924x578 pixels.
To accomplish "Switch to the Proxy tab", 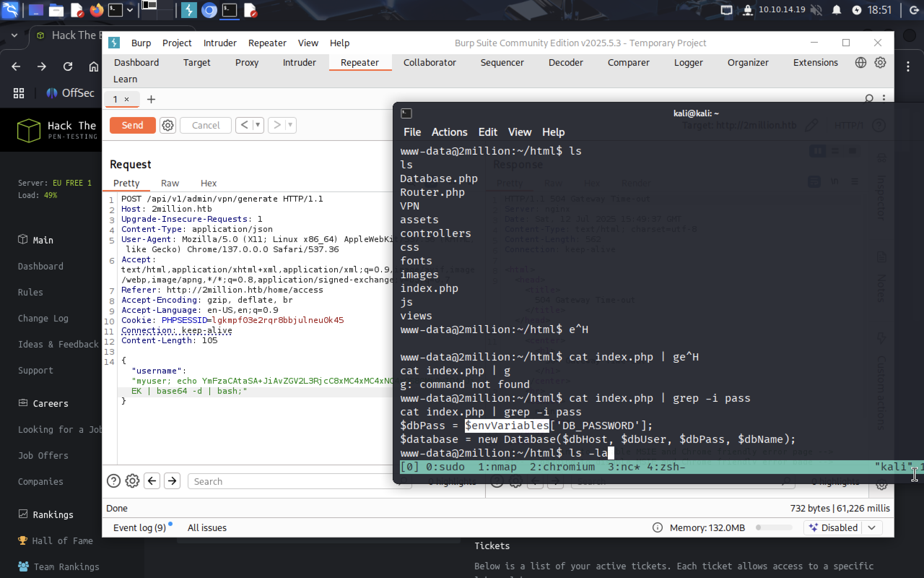I will click(247, 62).
